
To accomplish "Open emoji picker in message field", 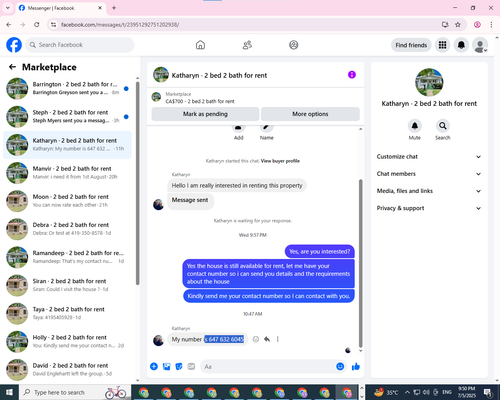I will (340, 366).
